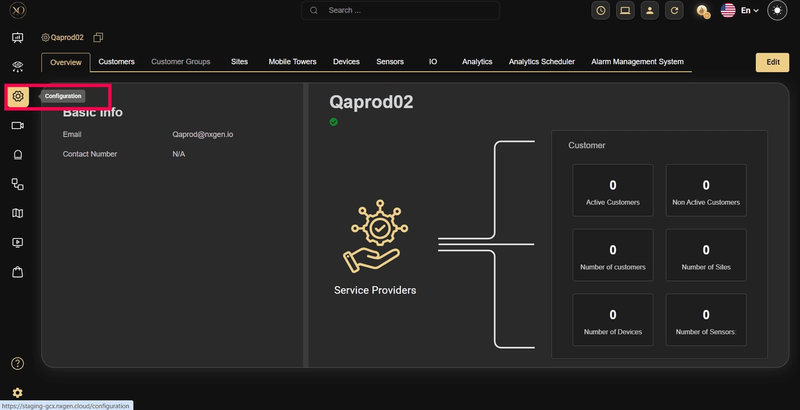This screenshot has width=800, height=410.
Task: Switch to the IO tab
Action: click(x=433, y=62)
